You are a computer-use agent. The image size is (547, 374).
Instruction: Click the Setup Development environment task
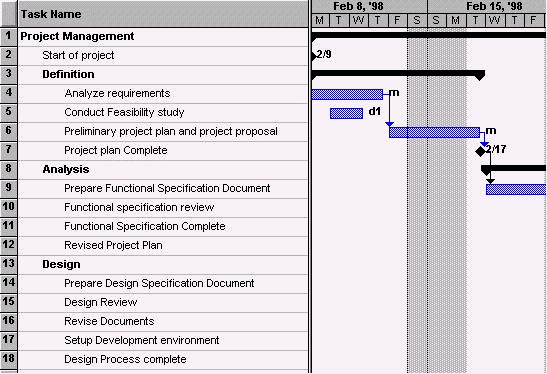[x=142, y=340]
